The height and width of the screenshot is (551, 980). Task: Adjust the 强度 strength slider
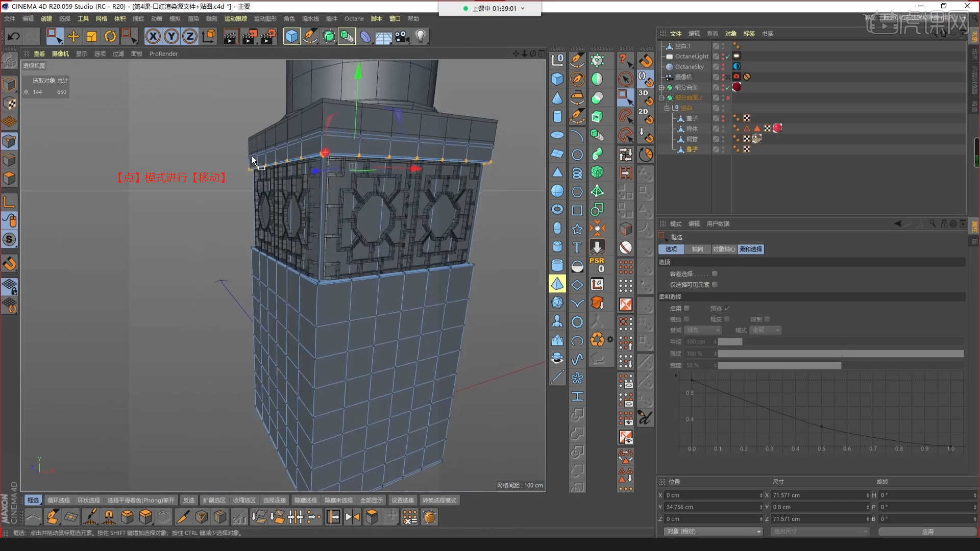point(841,354)
